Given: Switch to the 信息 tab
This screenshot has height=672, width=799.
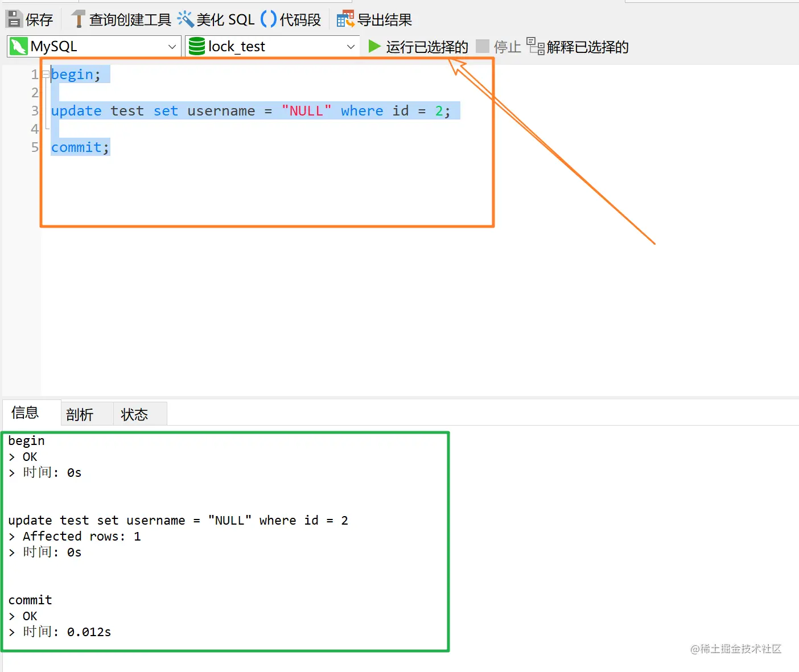Looking at the screenshot, I should (25, 413).
